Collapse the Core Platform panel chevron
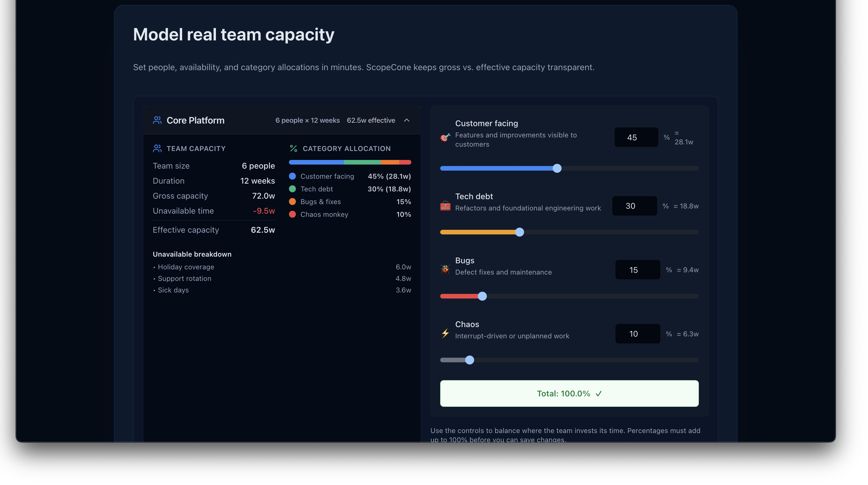The image size is (868, 485). 407,120
